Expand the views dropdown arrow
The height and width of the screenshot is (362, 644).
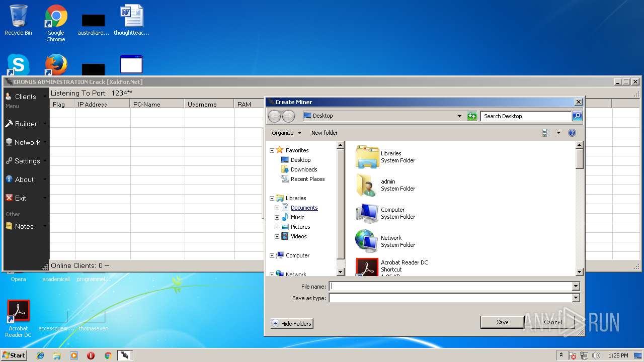(558, 133)
